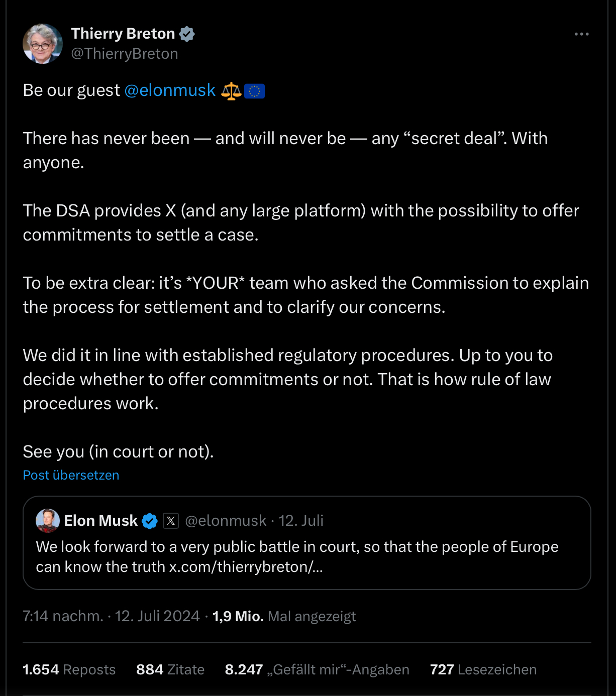The image size is (616, 696).
Task: Click Thierry Breton's profile avatar
Action: click(x=43, y=44)
